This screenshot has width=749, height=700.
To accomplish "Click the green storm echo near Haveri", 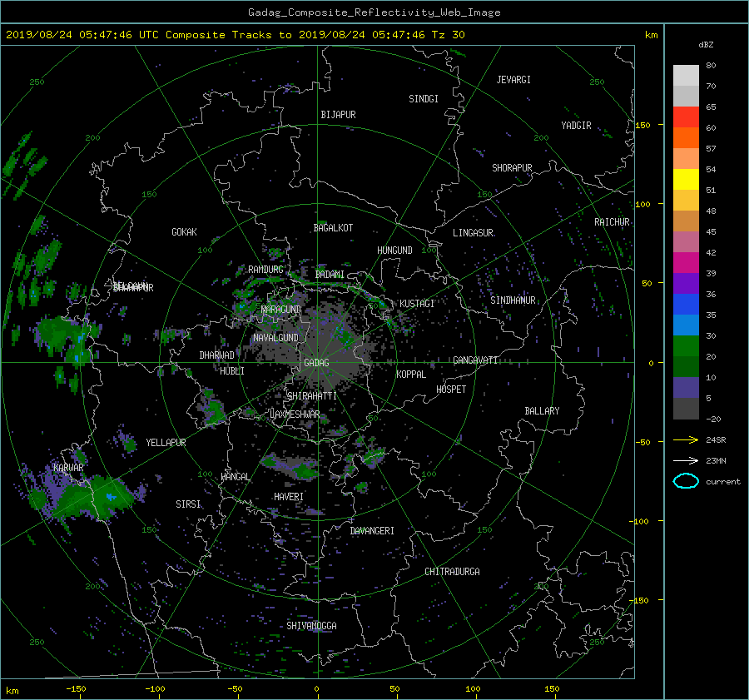I will coord(305,473).
